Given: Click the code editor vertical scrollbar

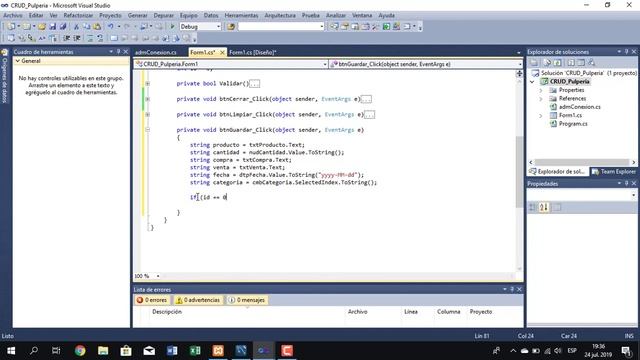Looking at the screenshot, I should (x=519, y=171).
